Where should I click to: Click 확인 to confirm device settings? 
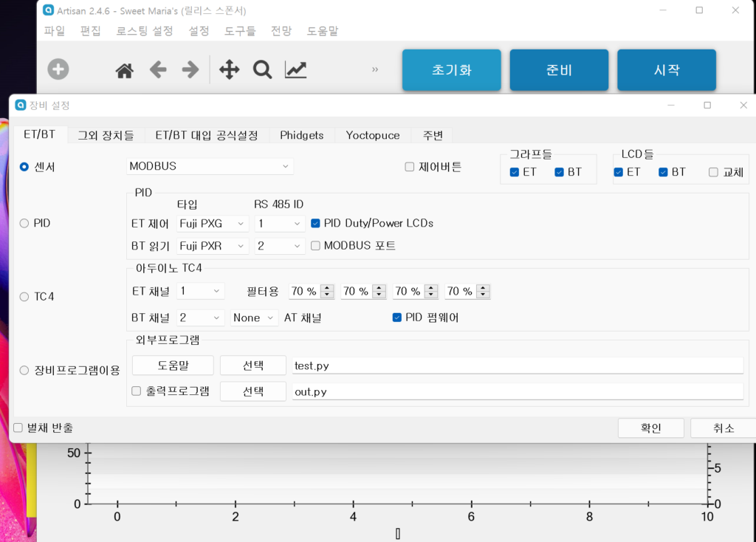point(650,428)
